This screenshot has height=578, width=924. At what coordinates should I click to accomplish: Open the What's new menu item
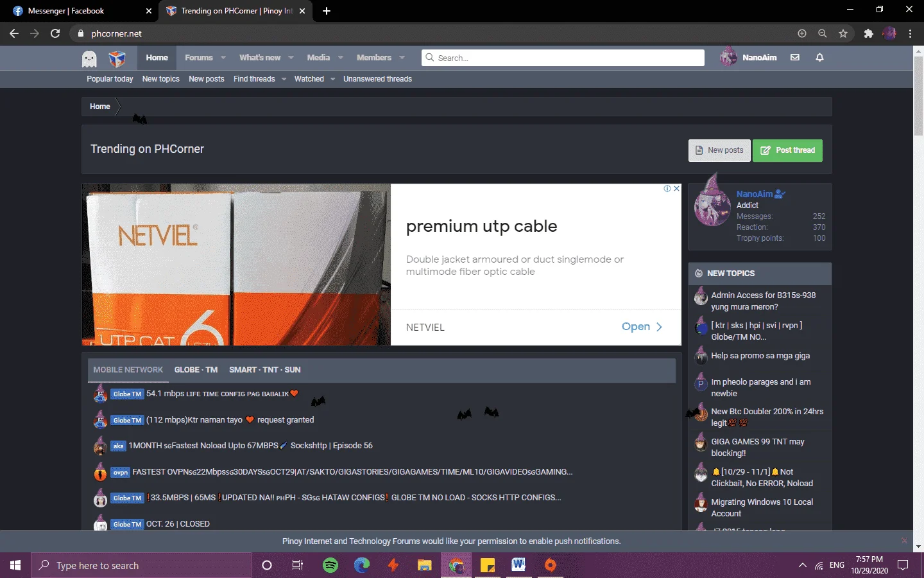click(260, 58)
